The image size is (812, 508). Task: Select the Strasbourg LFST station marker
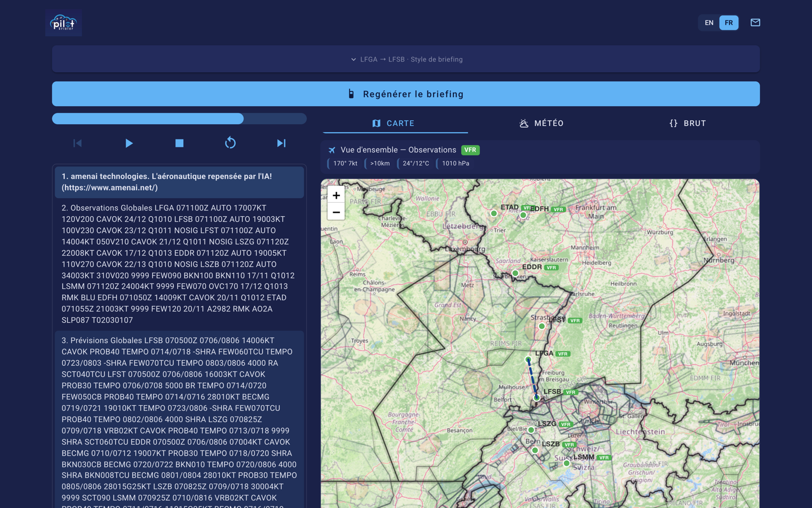tap(542, 326)
